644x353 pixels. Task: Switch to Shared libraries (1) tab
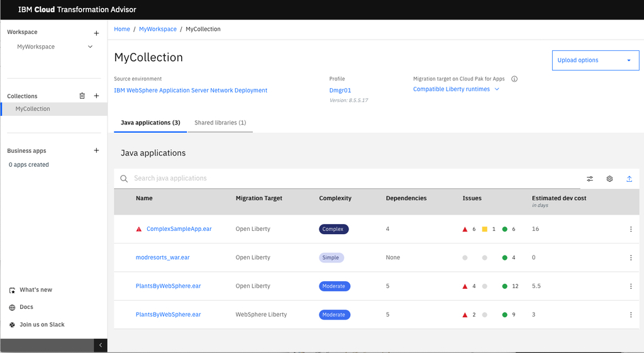[x=220, y=123]
